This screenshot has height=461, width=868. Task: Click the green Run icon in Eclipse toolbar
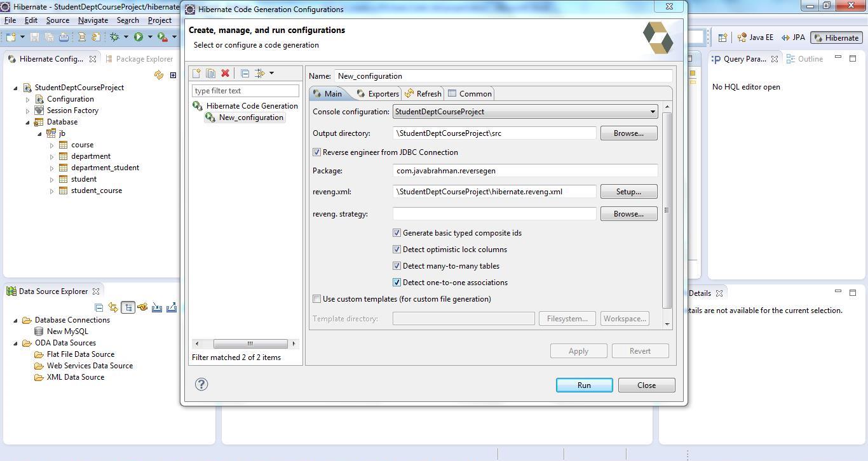point(138,37)
